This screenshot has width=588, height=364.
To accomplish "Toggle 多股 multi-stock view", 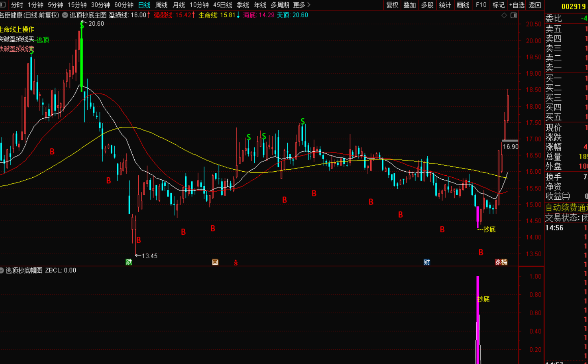I will click(x=427, y=5).
